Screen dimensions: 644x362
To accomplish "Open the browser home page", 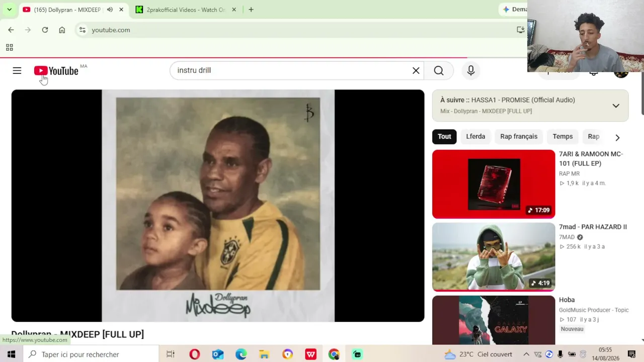I will 62,30.
